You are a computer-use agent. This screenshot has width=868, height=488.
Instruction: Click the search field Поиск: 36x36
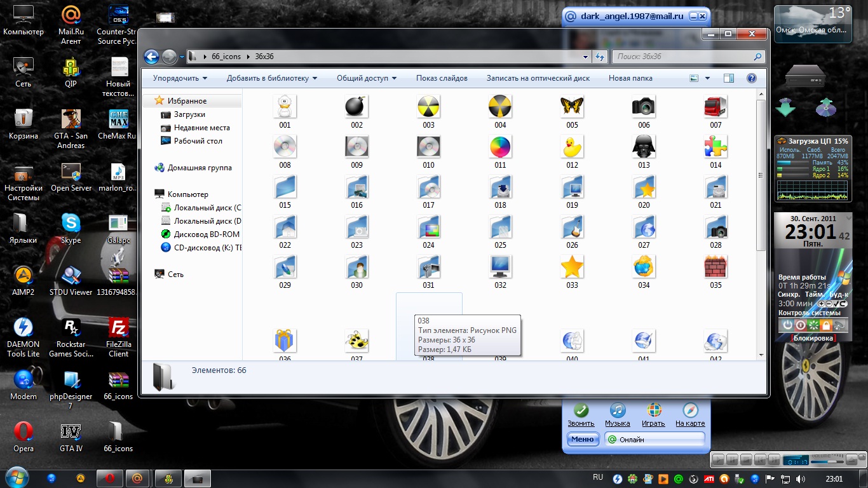click(683, 57)
